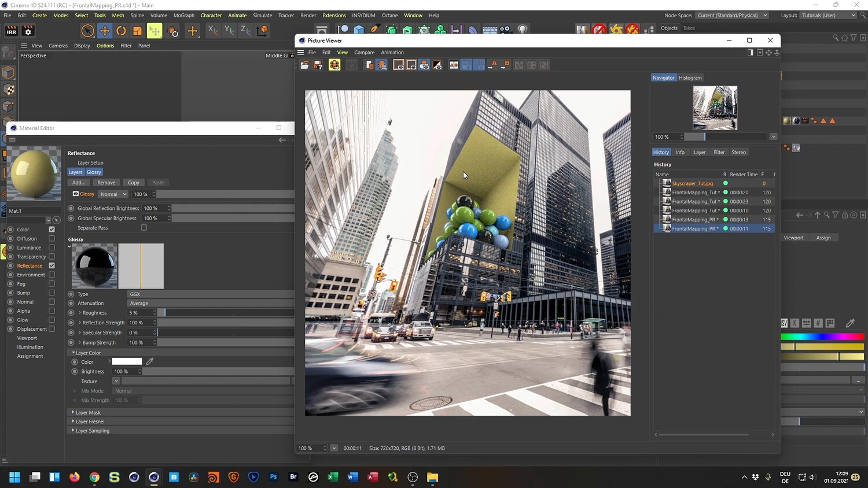The height and width of the screenshot is (488, 868).
Task: Launch Firefox from the taskbar
Action: click(75, 477)
